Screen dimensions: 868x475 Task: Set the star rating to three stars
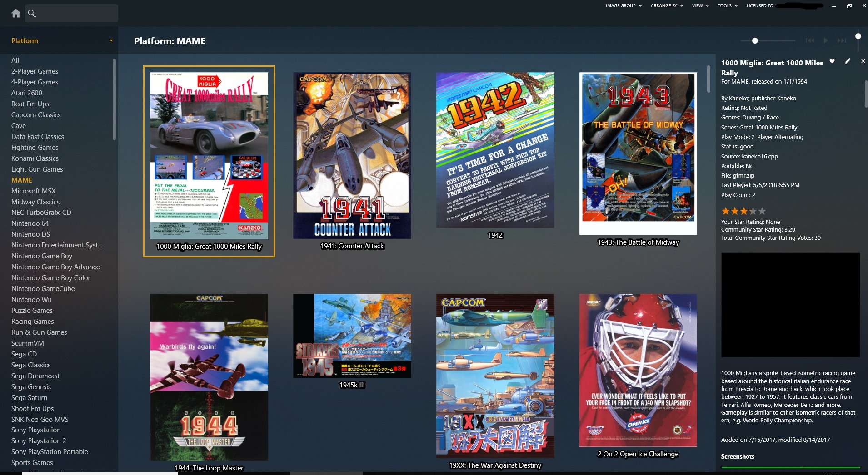[744, 211]
